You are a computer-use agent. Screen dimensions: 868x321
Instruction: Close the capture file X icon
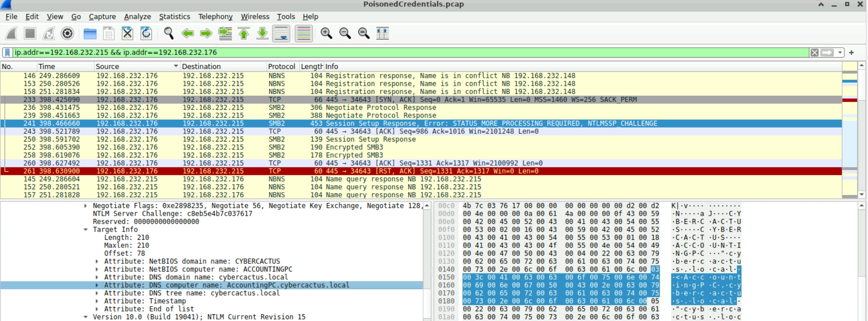pos(127,33)
